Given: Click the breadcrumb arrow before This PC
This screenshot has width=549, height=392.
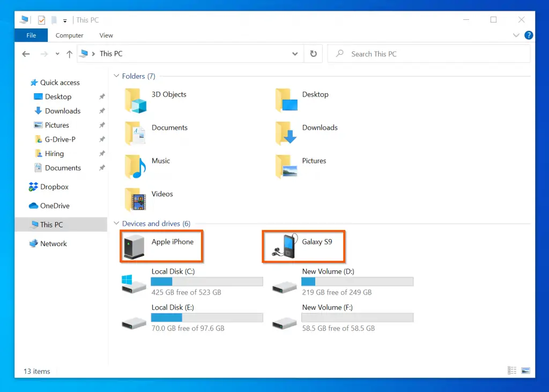Looking at the screenshot, I should pos(93,54).
